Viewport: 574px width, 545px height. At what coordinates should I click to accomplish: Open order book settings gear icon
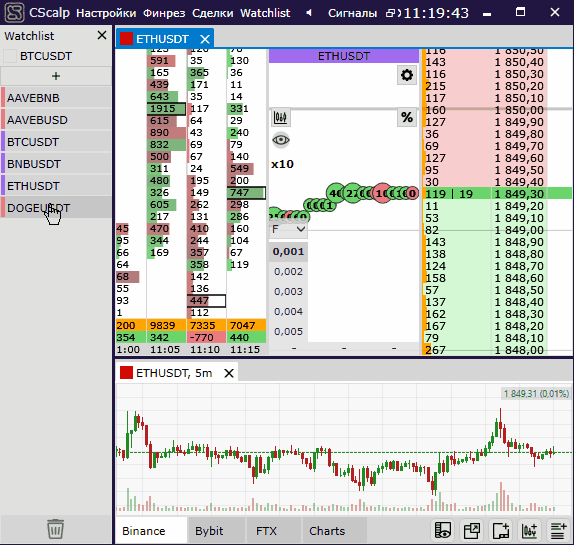[407, 75]
